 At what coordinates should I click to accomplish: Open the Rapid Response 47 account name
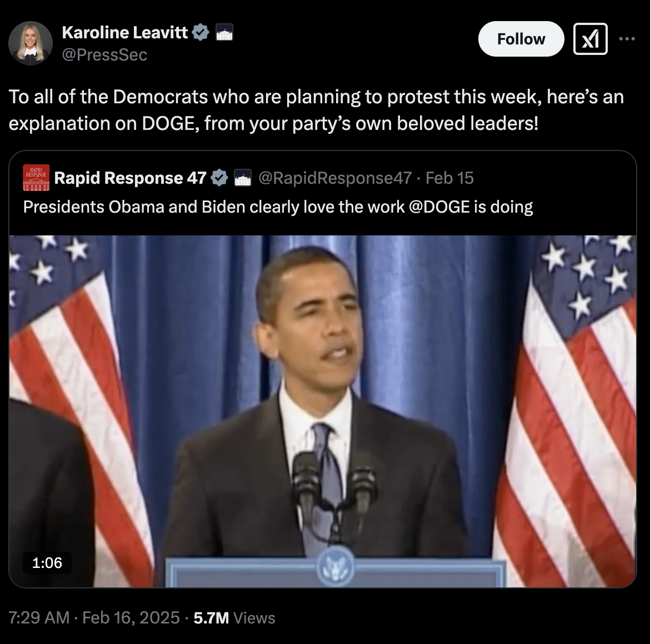point(130,178)
